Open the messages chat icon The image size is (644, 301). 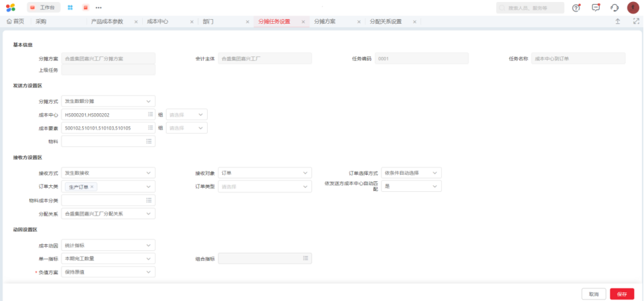pyautogui.click(x=596, y=7)
